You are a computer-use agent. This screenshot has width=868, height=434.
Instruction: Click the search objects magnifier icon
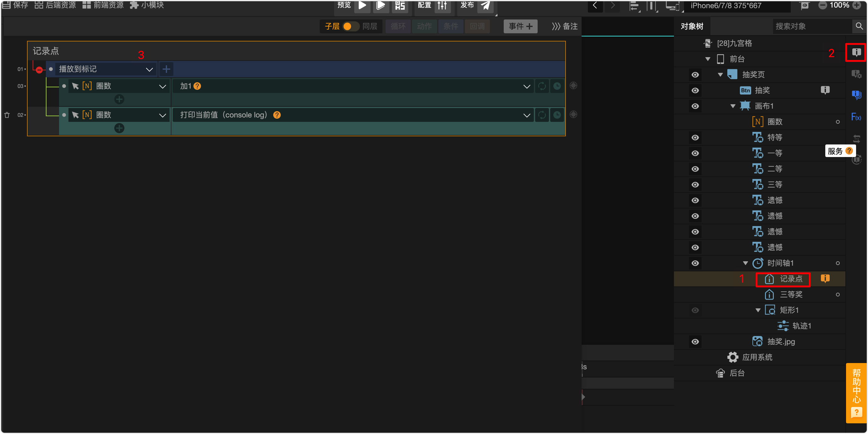pyautogui.click(x=859, y=26)
